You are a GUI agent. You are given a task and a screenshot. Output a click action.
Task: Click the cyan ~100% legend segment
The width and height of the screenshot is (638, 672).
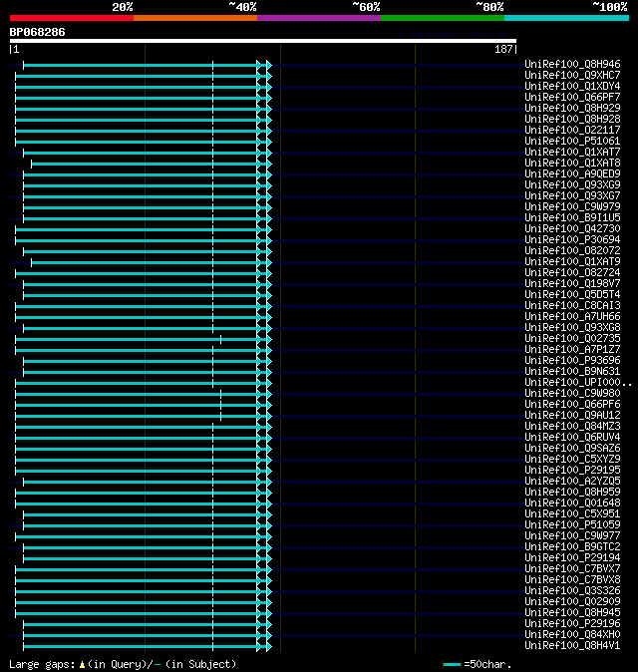click(x=566, y=18)
